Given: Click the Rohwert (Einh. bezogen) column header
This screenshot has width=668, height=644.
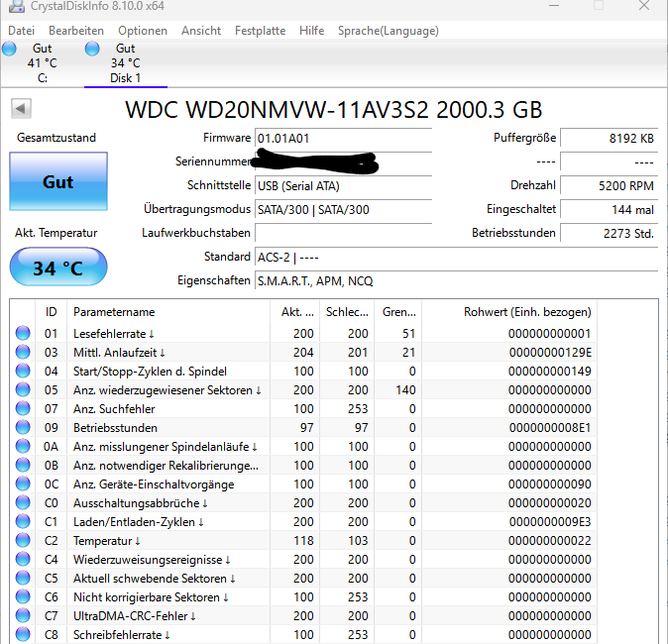Looking at the screenshot, I should coord(509,312).
